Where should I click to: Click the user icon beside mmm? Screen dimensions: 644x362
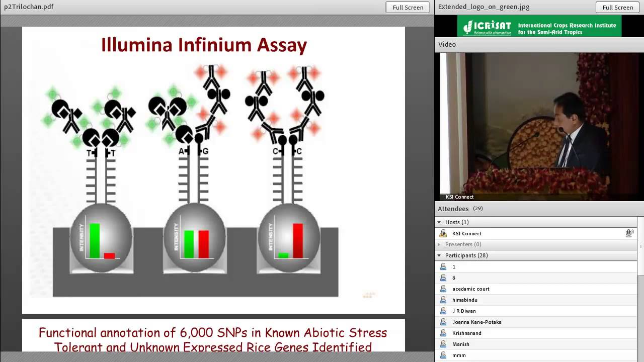point(443,355)
